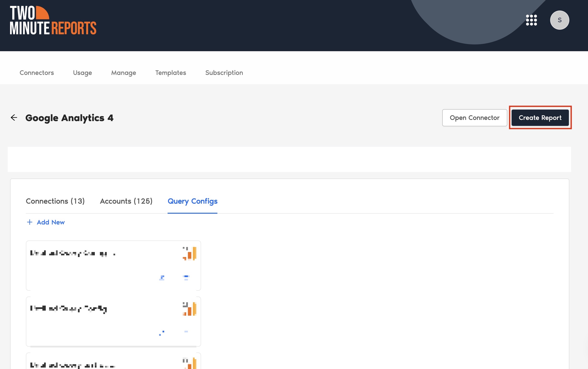The height and width of the screenshot is (369, 588).
Task: Click the Two Minute Reports logo
Action: pyautogui.click(x=53, y=20)
